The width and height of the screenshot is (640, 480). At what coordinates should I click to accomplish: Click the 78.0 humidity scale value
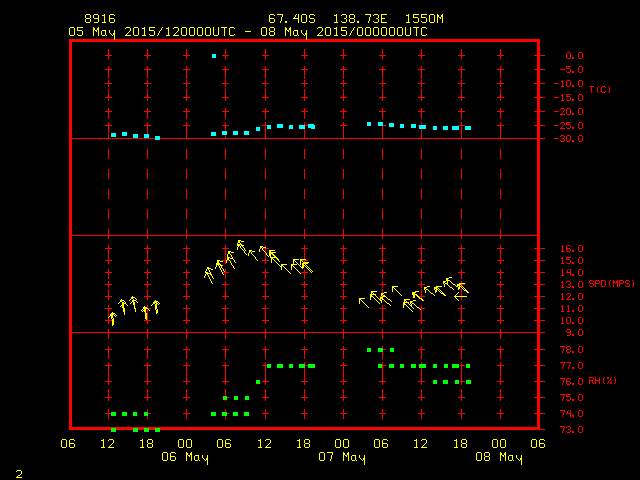coord(571,350)
